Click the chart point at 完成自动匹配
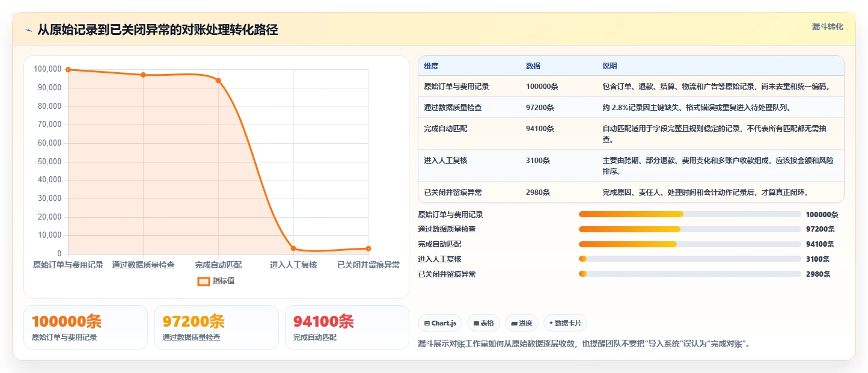This screenshot has width=868, height=373. (218, 81)
